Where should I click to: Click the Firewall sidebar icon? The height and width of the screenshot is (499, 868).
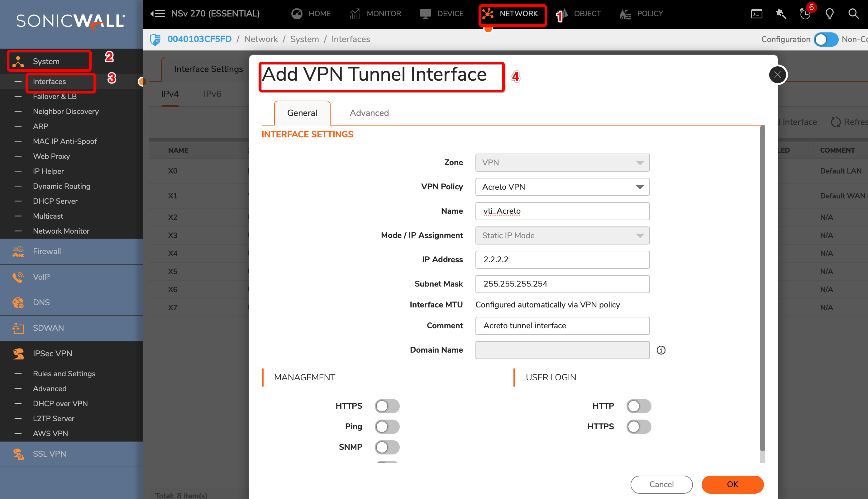(18, 252)
